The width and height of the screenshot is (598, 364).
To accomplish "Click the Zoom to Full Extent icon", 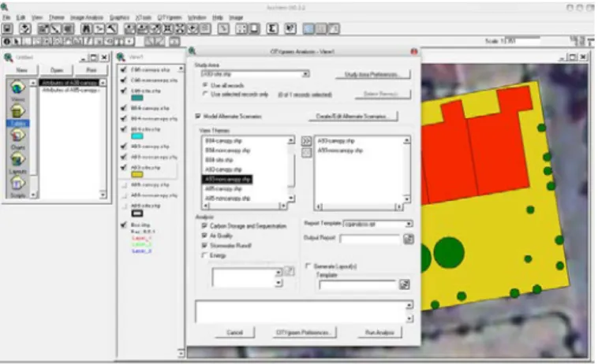I will (129, 28).
